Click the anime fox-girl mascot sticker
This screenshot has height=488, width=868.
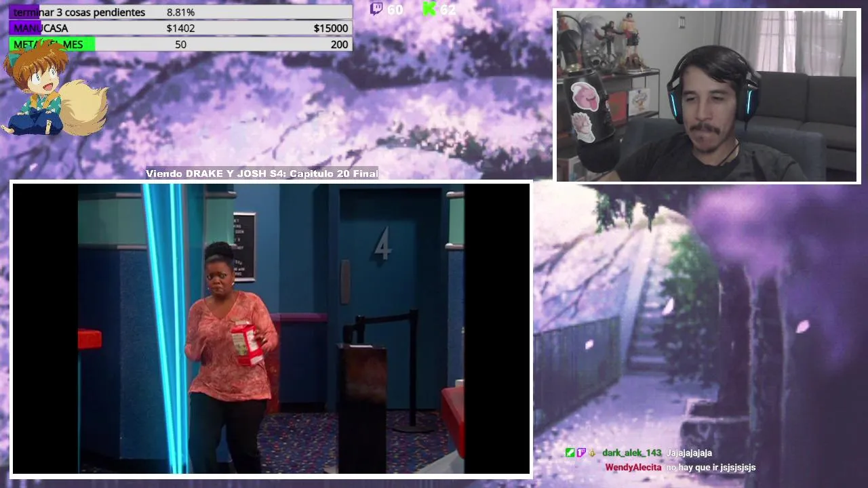tap(54, 88)
